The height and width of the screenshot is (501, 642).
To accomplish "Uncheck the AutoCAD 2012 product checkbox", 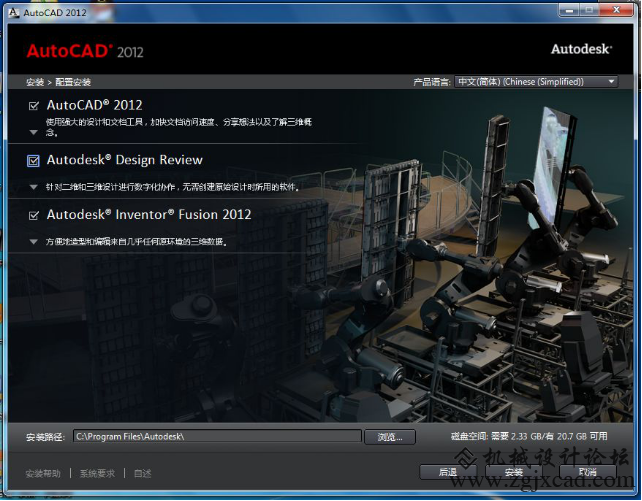I will 34,106.
